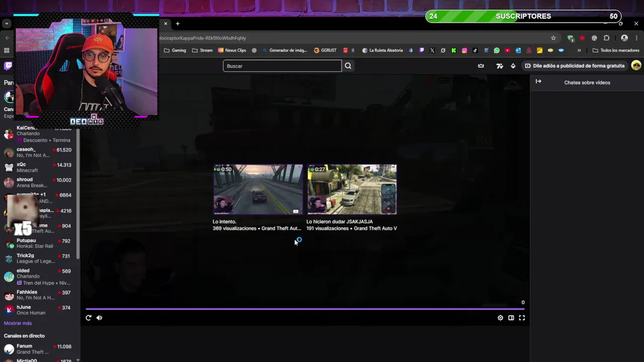Open the user avatar menu
The height and width of the screenshot is (362, 644).
click(636, 66)
